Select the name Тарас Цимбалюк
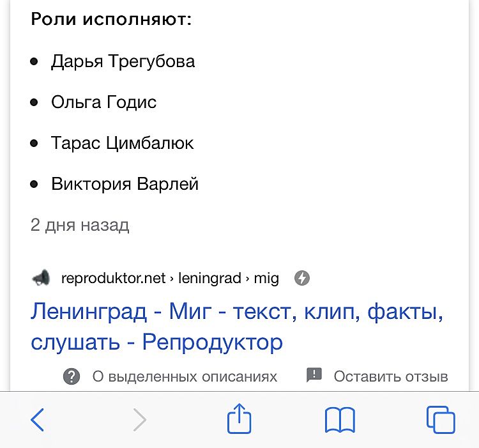This screenshot has height=448, width=479. 122,143
